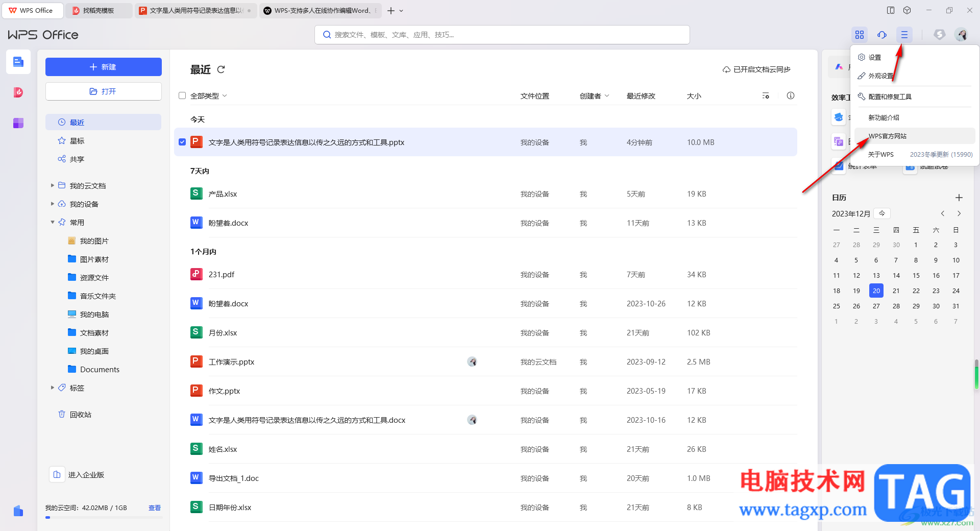Open the list filter view options icon

766,95
